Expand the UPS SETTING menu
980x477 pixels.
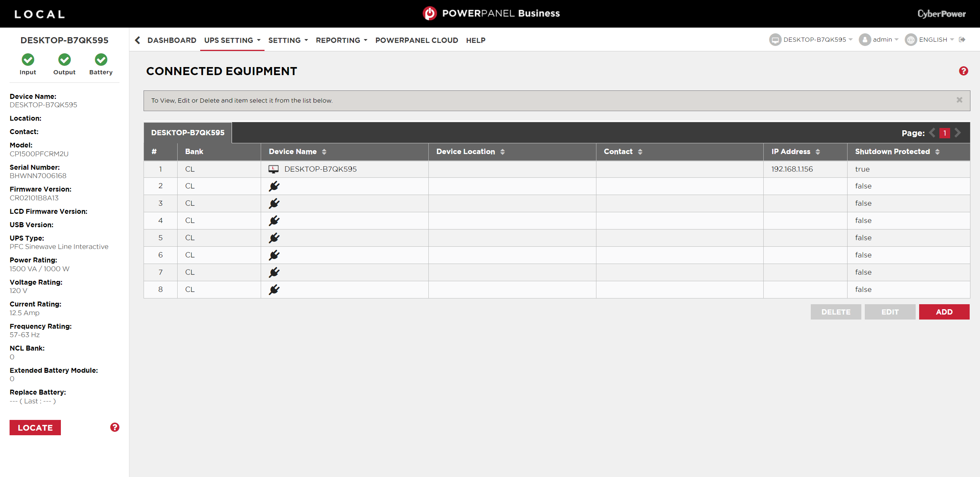[232, 40]
